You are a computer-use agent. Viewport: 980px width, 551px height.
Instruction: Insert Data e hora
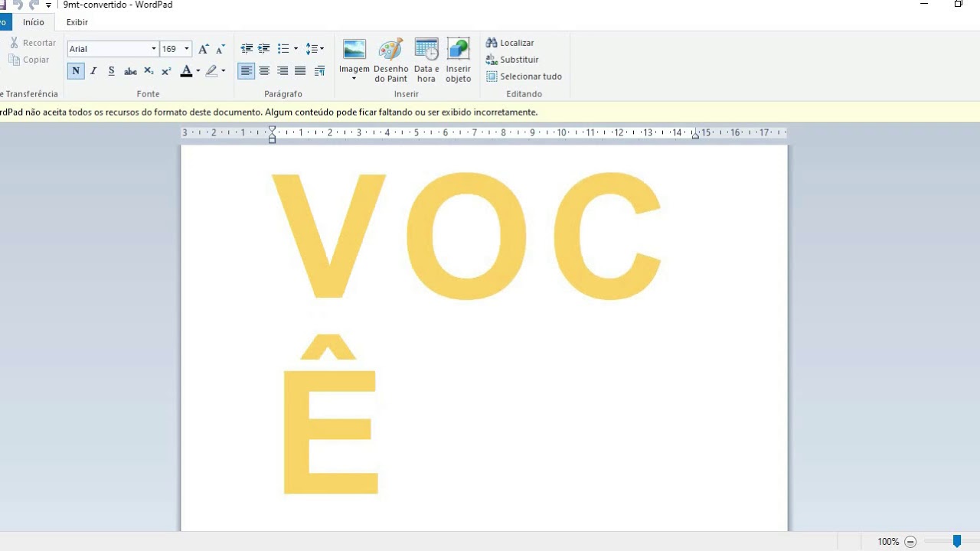tap(426, 60)
